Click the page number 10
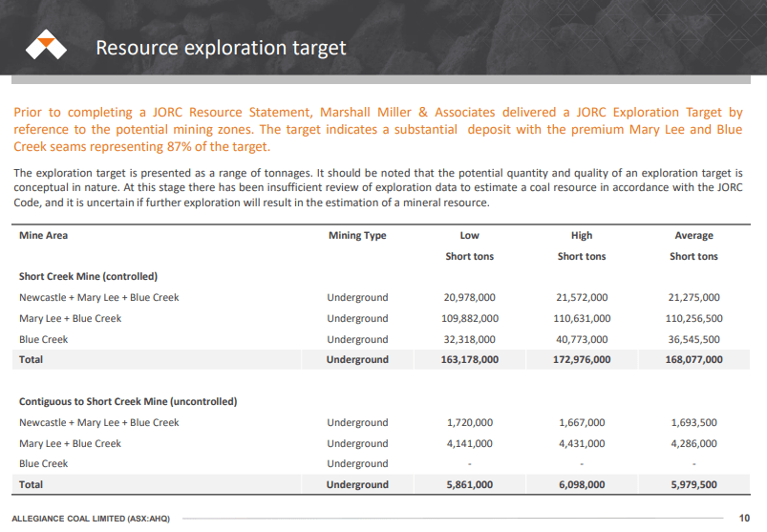 tap(744, 518)
